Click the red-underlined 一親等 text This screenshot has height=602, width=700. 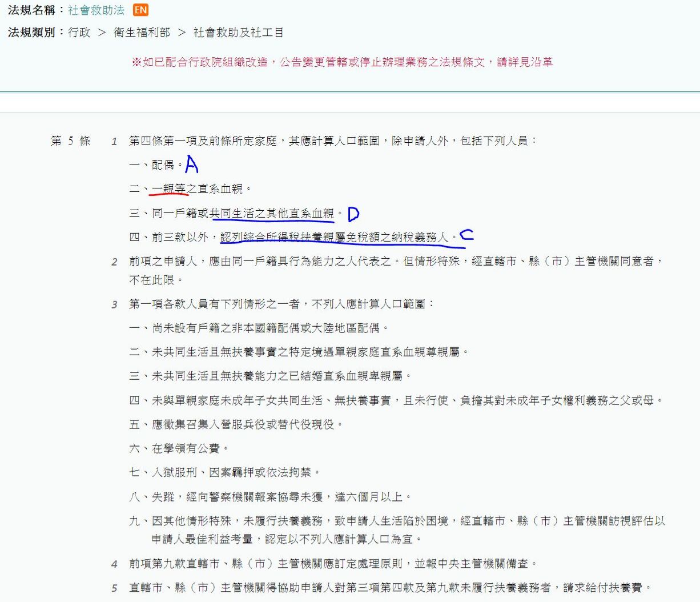tap(168, 189)
